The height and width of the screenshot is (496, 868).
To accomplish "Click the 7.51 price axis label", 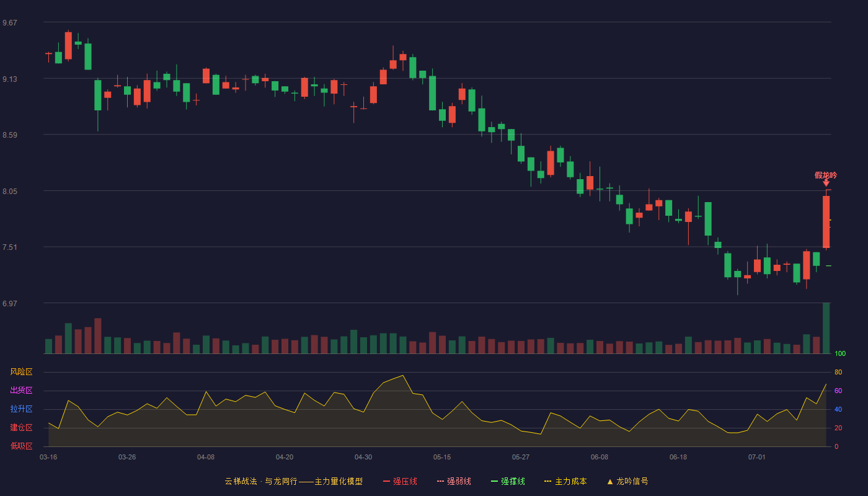I will point(10,247).
